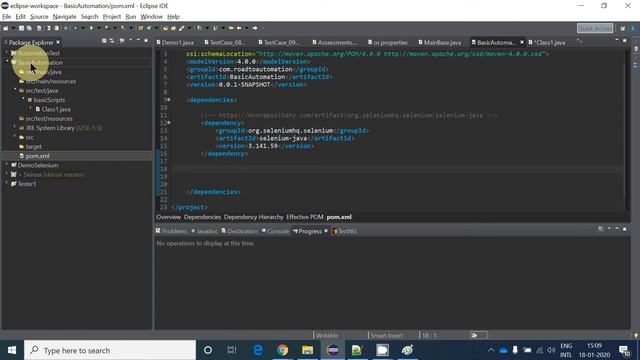
Task: Open the Effective POM tab
Action: pyautogui.click(x=304, y=217)
